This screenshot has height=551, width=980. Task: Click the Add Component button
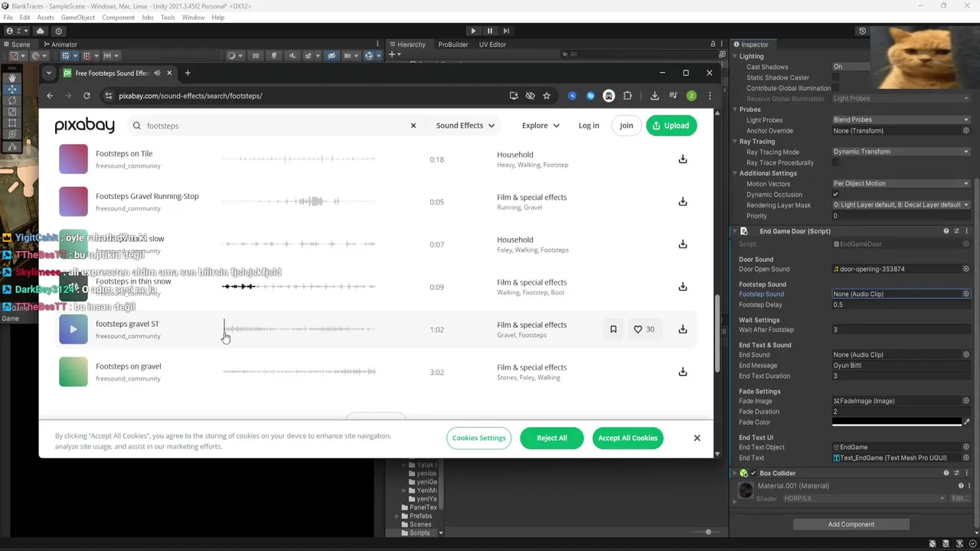(x=851, y=524)
